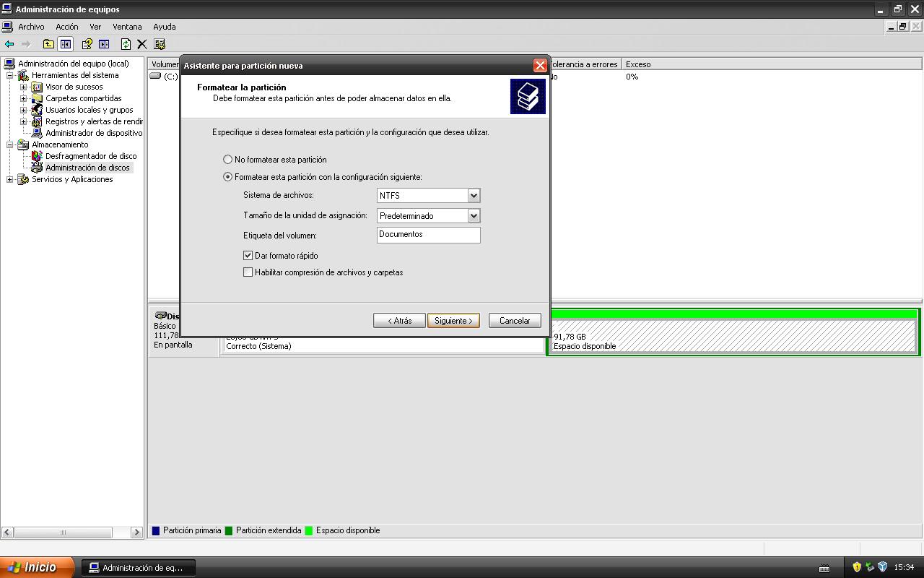Expand the 'Visor de sucesos' tree node
Viewport: 924px width, 578px height.
point(23,87)
